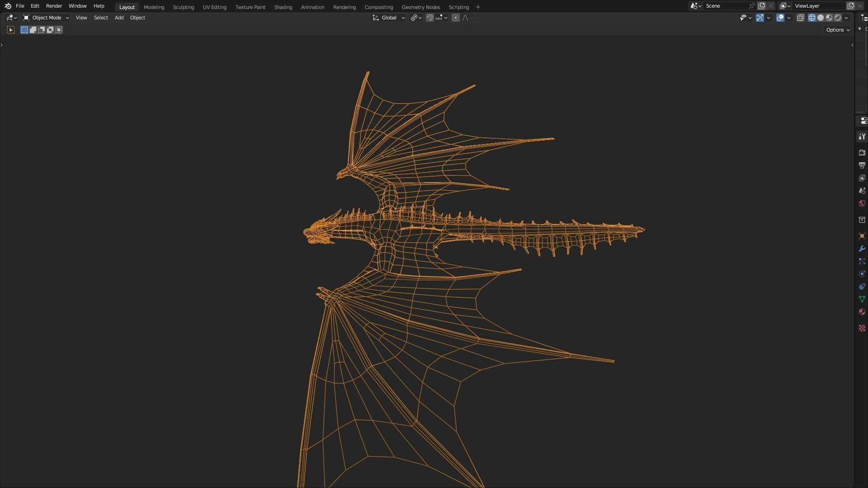Screen dimensions: 868x488
Task: Choose set new selection mode
Action: [24, 30]
